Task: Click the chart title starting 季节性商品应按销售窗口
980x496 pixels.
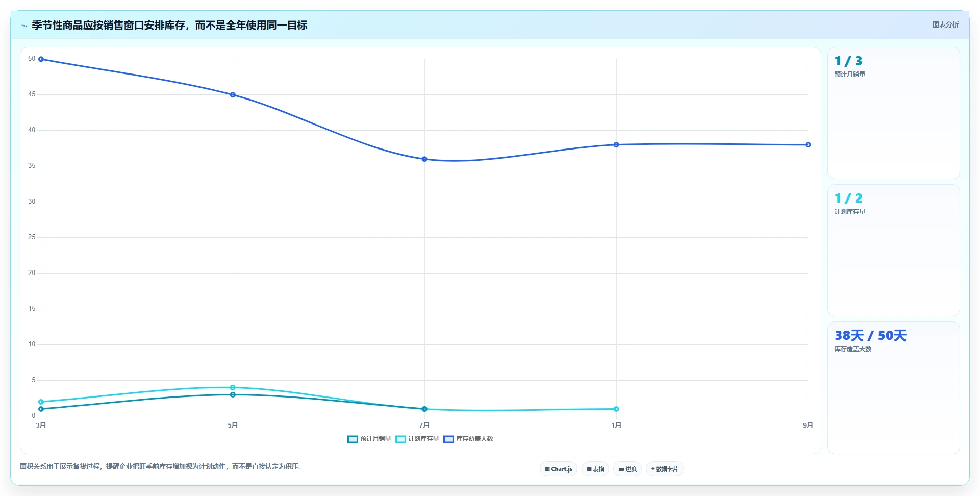Action: (x=169, y=26)
